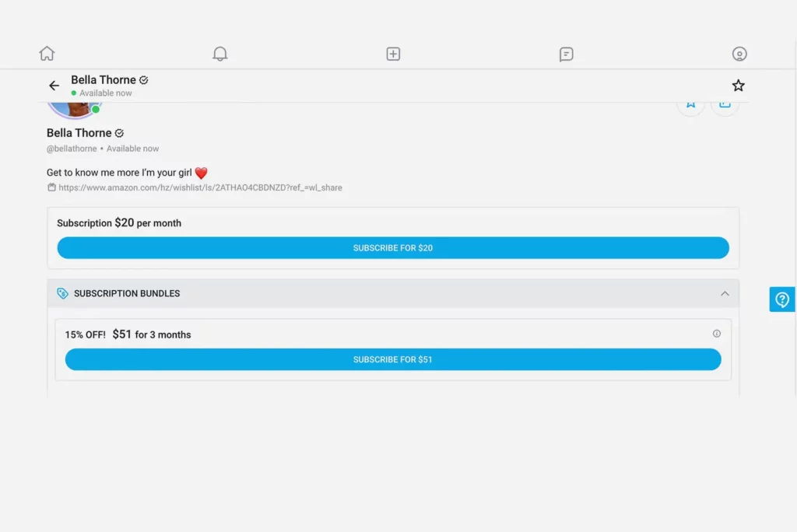
Task: Open the Amazon wishlist link
Action: tap(200, 187)
